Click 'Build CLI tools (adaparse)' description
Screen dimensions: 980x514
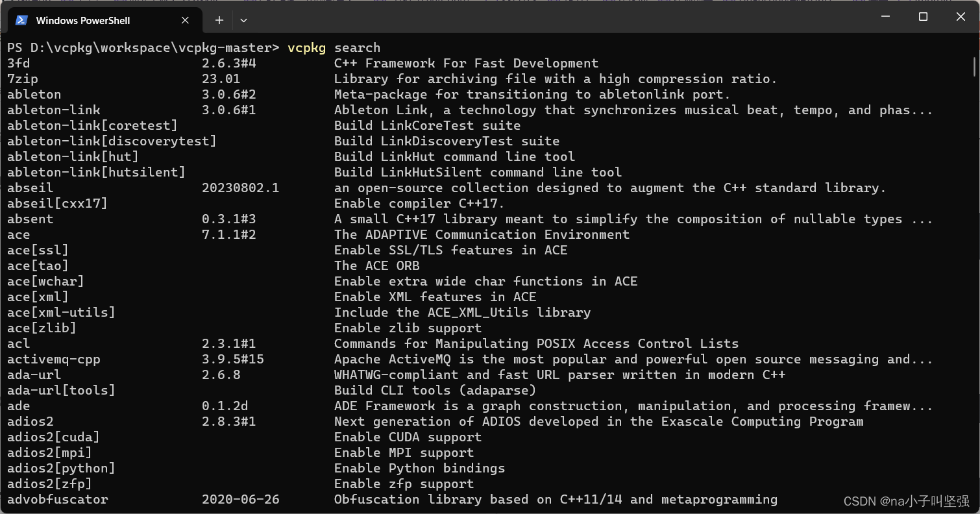tap(435, 390)
